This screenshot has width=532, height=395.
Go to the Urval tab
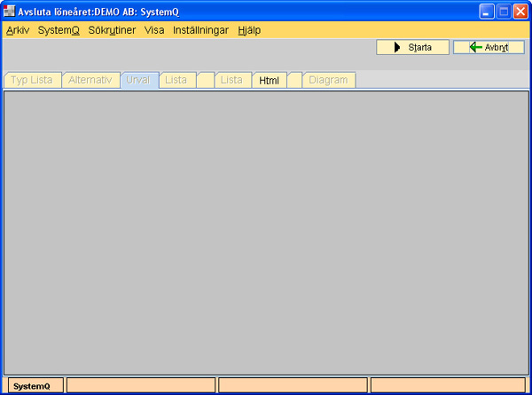[138, 80]
